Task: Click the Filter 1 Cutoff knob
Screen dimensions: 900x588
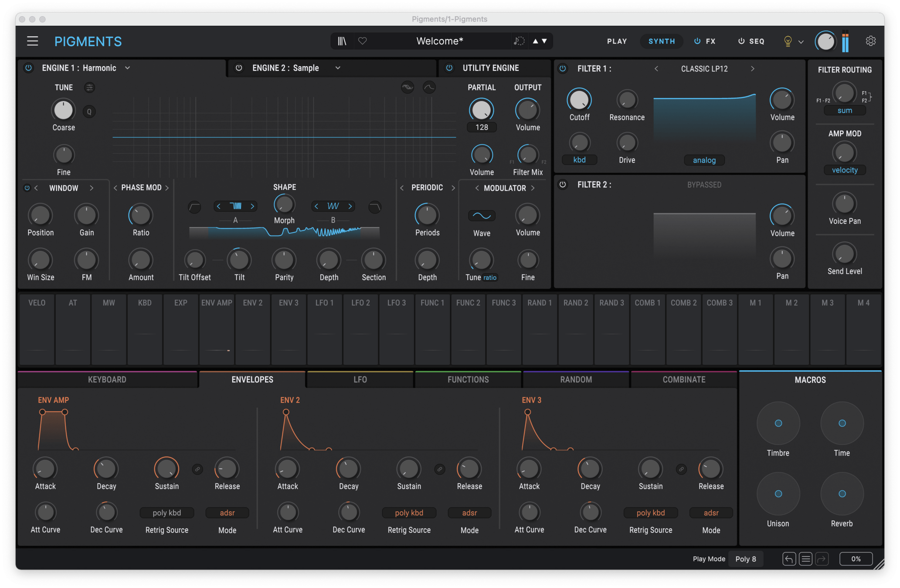Action: click(579, 100)
